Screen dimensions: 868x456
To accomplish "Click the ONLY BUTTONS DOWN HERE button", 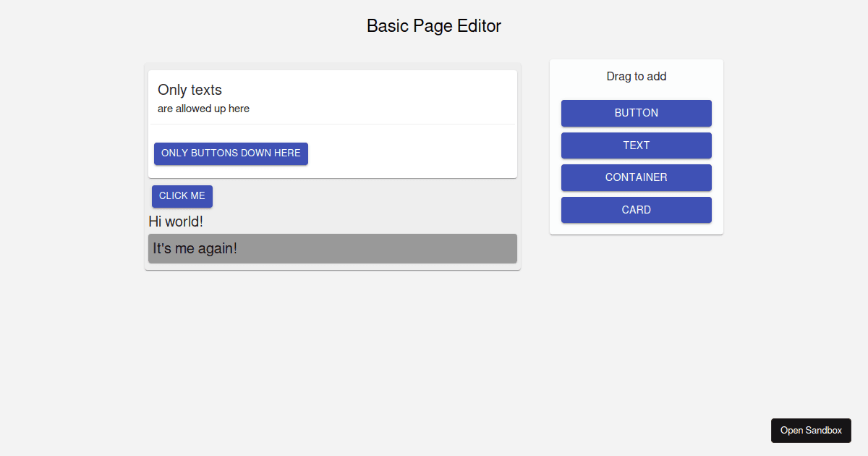I will [231, 153].
